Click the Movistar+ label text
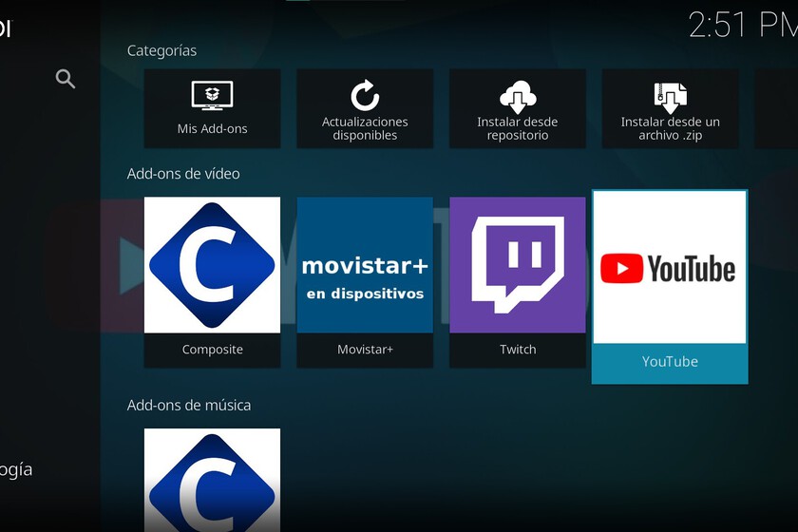Viewport: 798px width, 532px height. point(365,350)
